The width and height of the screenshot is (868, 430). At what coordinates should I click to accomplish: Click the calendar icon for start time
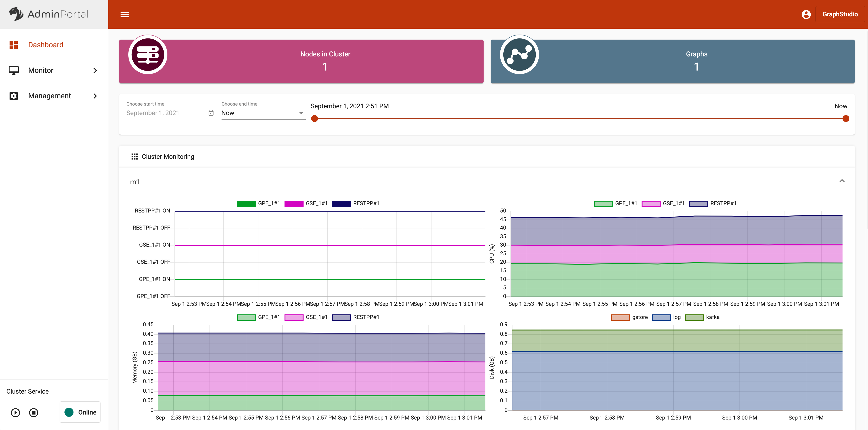tap(211, 113)
